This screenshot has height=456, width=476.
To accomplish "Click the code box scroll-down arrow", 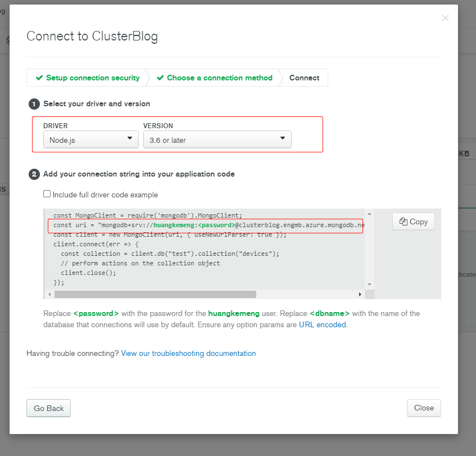I will point(369,285).
